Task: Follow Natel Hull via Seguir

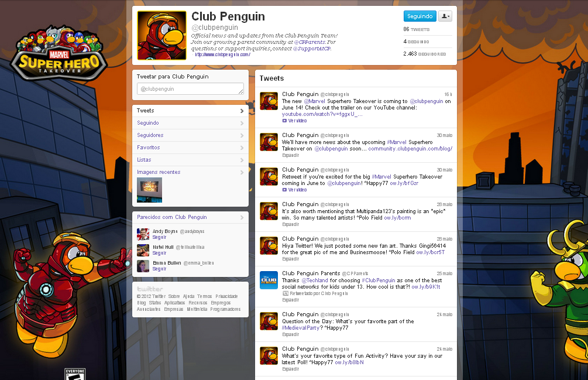Action: pos(159,253)
